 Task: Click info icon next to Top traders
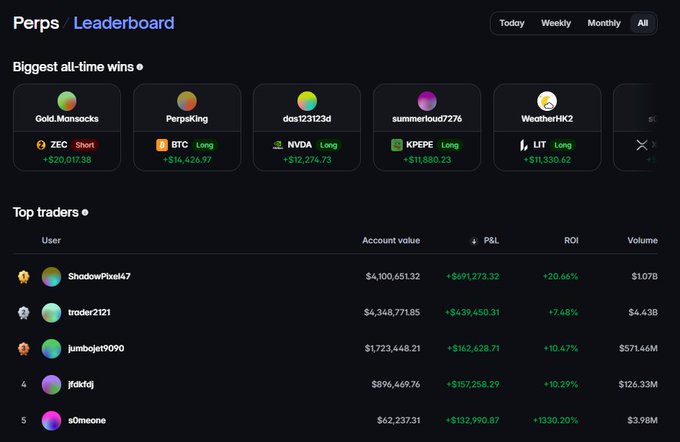(85, 212)
